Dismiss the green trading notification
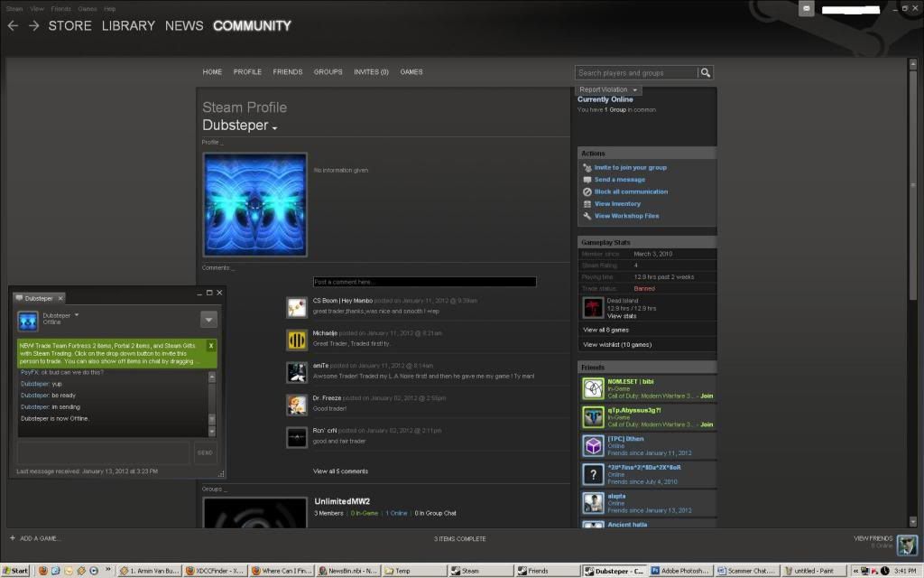Viewport: 924px width, 578px height. 211,346
